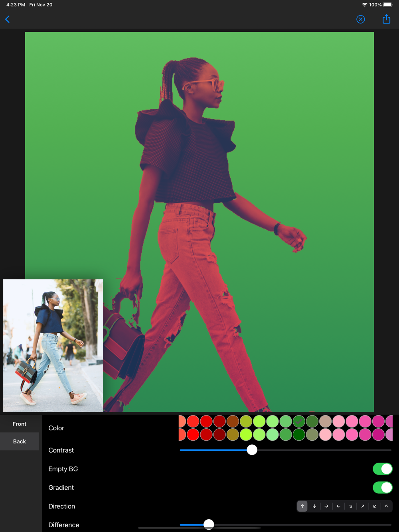Image resolution: width=399 pixels, height=532 pixels.
Task: Choose the right arrow gradient direction
Action: pos(326,506)
